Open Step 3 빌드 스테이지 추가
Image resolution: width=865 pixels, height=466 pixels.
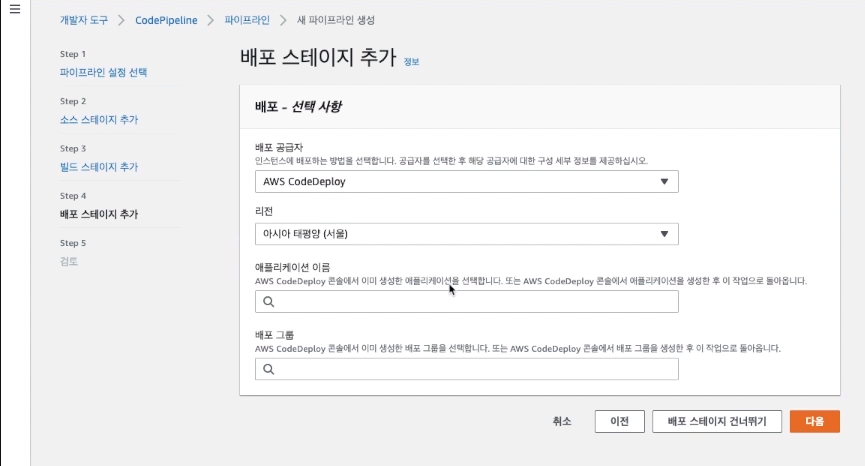[x=99, y=167]
